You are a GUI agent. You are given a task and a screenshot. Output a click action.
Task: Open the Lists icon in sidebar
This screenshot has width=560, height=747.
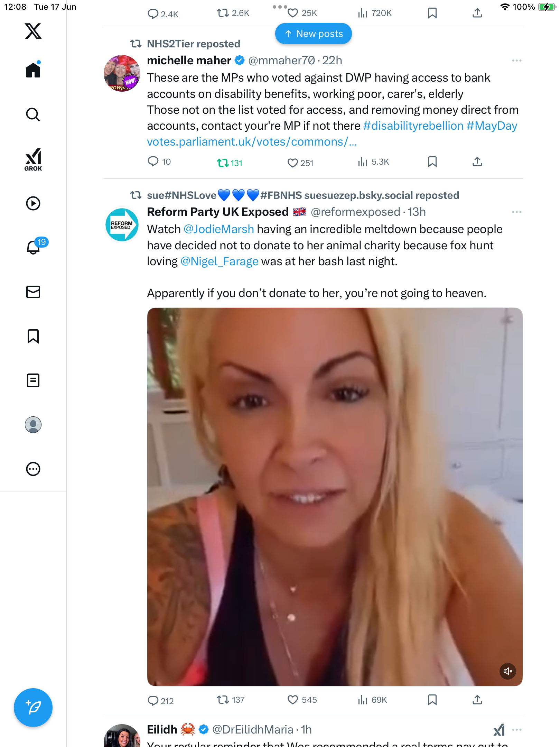pyautogui.click(x=33, y=380)
